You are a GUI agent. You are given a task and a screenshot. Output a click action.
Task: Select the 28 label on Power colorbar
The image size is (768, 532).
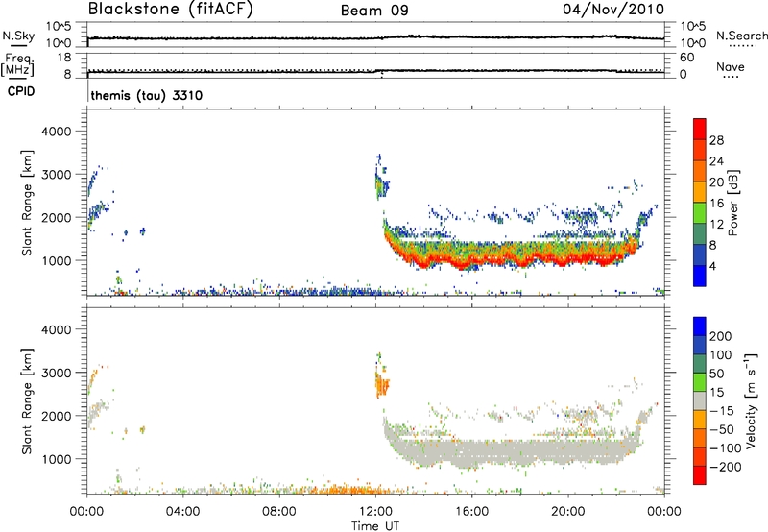[716, 140]
